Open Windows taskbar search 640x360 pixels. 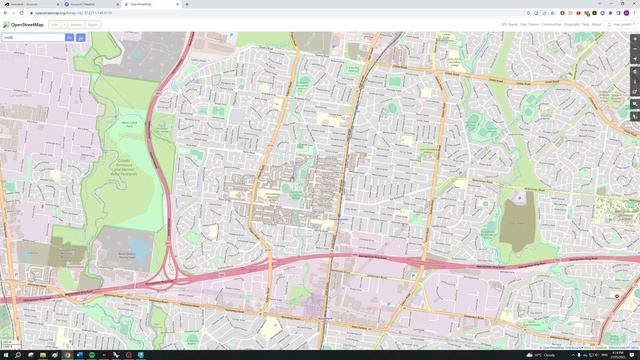click(x=18, y=355)
